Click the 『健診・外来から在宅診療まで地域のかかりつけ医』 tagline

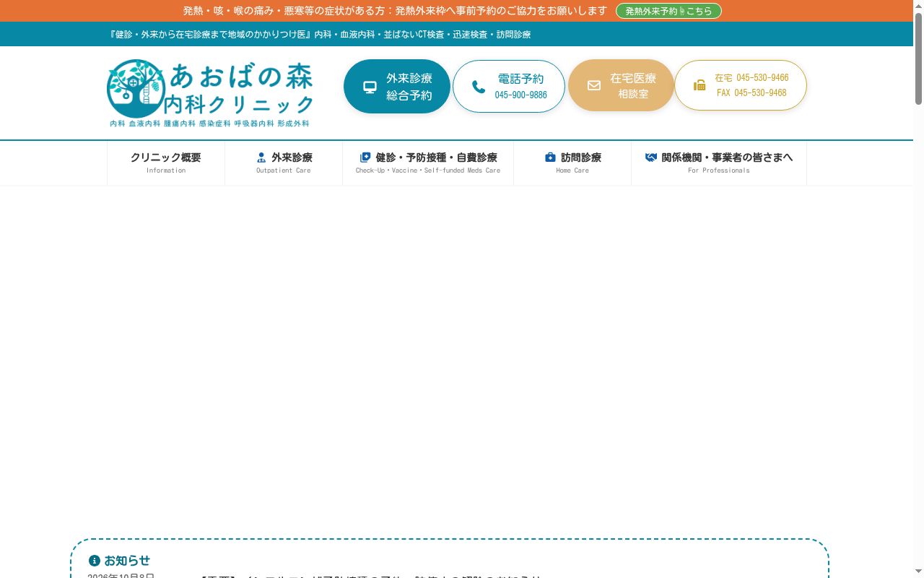click(319, 35)
